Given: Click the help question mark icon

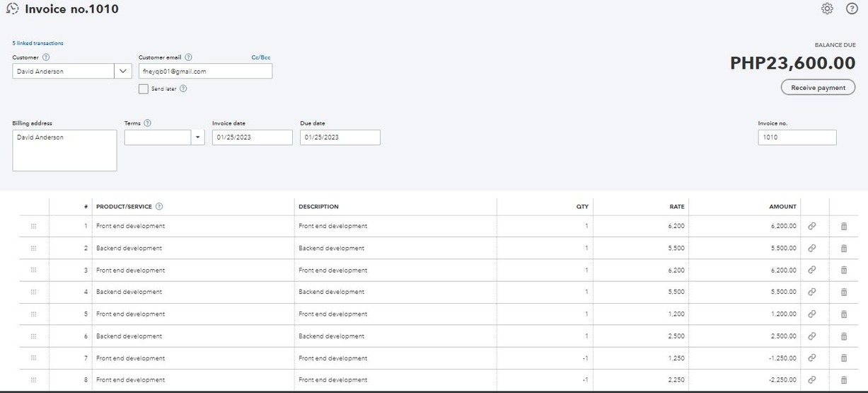Looking at the screenshot, I should (852, 8).
